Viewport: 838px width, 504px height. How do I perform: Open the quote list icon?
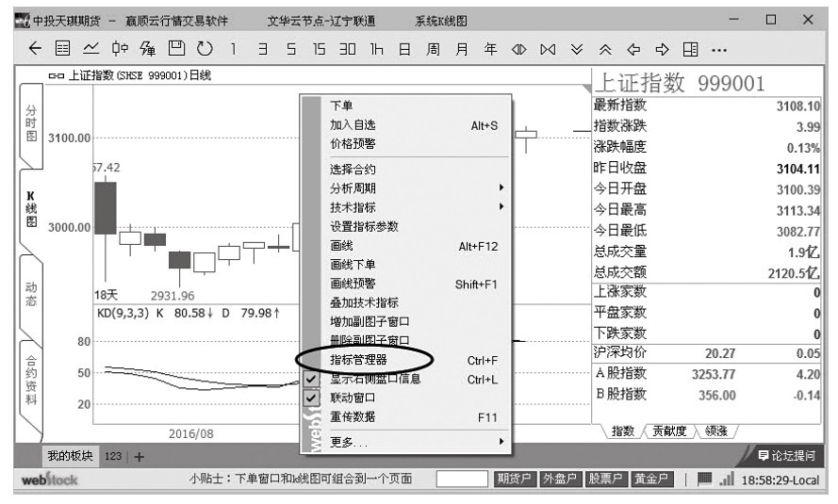click(x=62, y=49)
